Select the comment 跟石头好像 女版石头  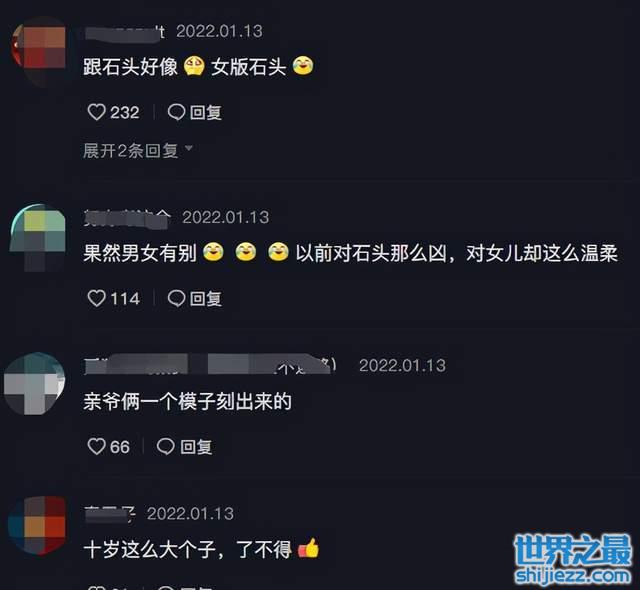pos(198,67)
